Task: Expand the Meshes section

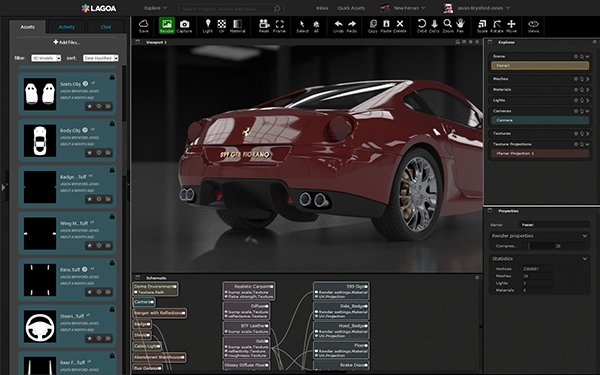Action: 587,79
